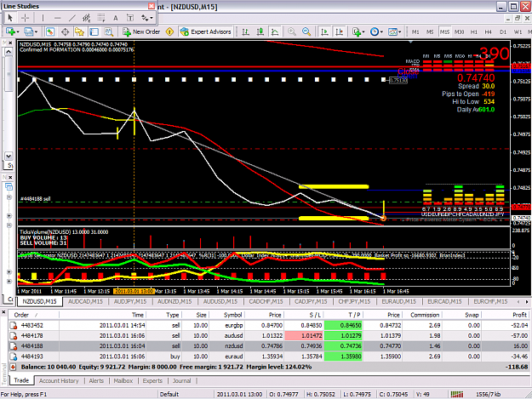Image resolution: width=532 pixels, height=399 pixels.
Task: Select the M15 timeframe button
Action: pyautogui.click(x=444, y=31)
